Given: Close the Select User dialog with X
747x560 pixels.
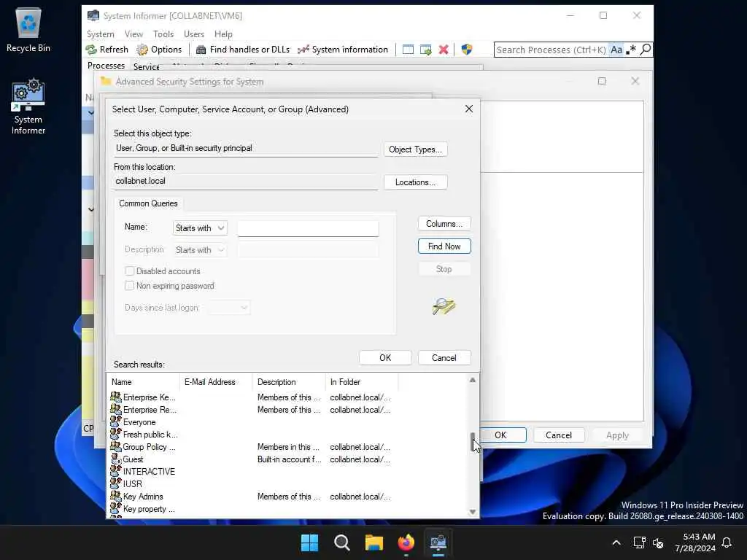Looking at the screenshot, I should [x=469, y=109].
